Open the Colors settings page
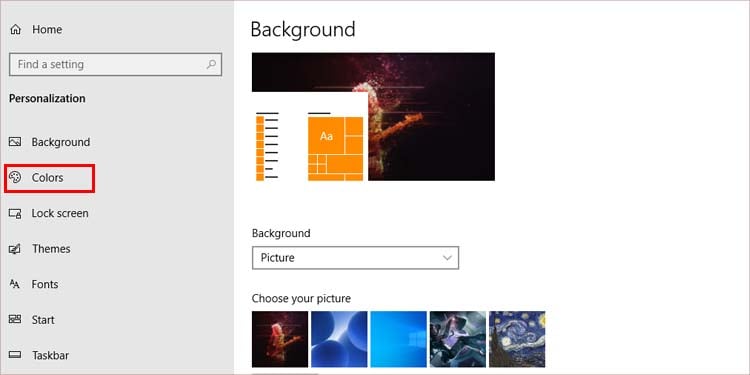This screenshot has height=375, width=750. tap(49, 178)
